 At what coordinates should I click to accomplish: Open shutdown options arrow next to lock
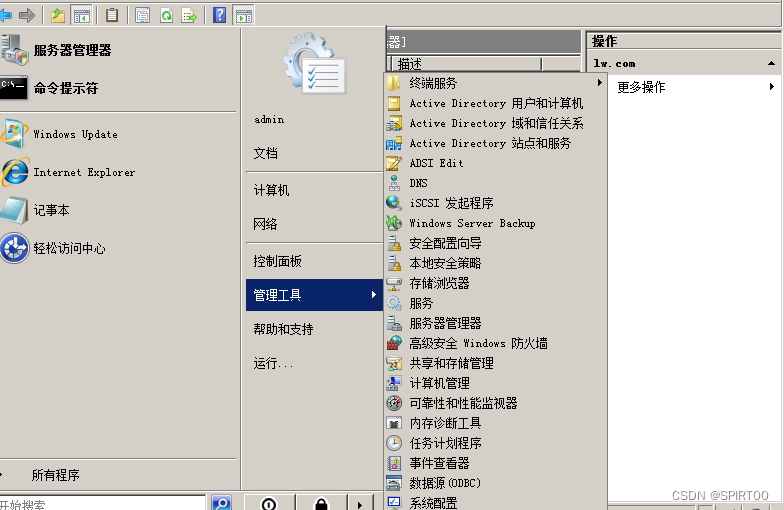[x=360, y=502]
